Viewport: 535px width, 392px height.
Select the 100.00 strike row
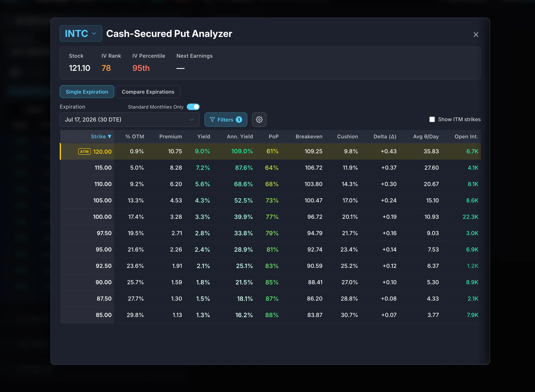coord(270,217)
